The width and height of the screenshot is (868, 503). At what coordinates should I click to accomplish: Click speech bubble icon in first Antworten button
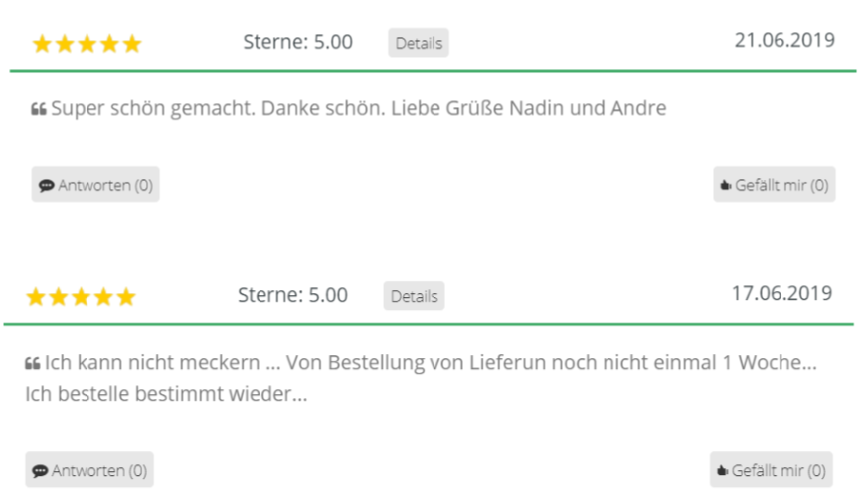[47, 185]
